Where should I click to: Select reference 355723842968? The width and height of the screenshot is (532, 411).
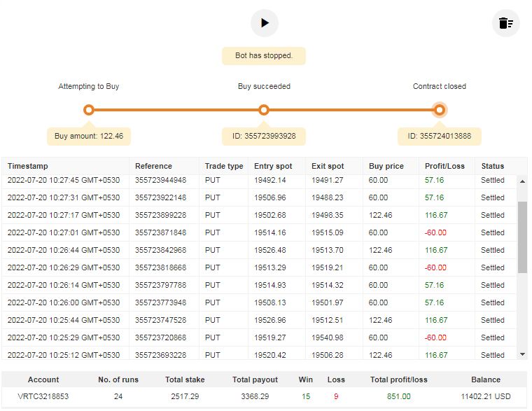[x=160, y=250]
